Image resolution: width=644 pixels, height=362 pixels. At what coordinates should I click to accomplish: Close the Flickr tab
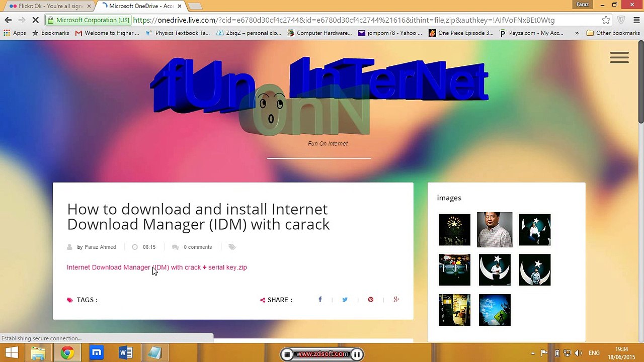click(x=89, y=6)
